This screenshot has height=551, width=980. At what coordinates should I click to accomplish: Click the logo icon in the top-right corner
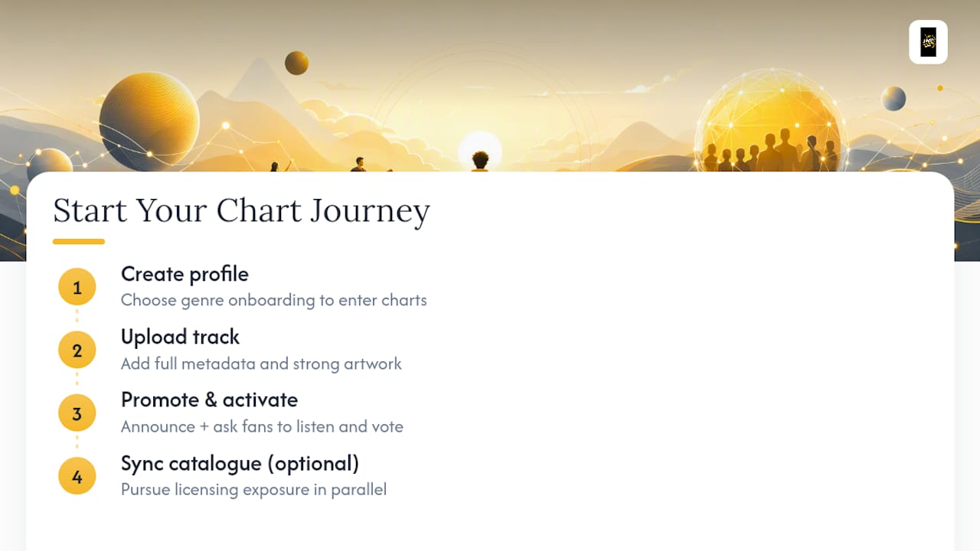point(928,42)
